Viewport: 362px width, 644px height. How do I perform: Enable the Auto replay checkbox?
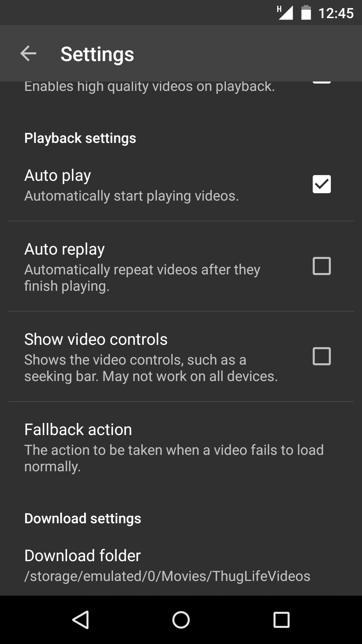322,266
